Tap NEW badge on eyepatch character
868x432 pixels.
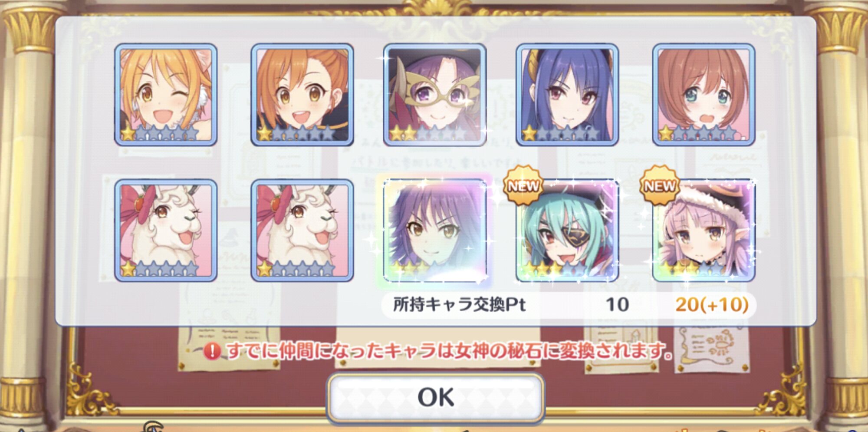(x=523, y=185)
